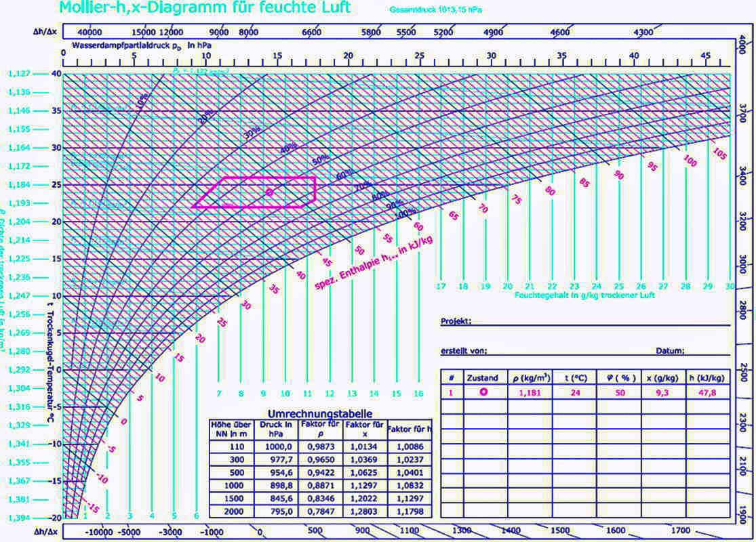
Task: Click the 'Höhe über NN in m' table header
Action: tap(231, 429)
